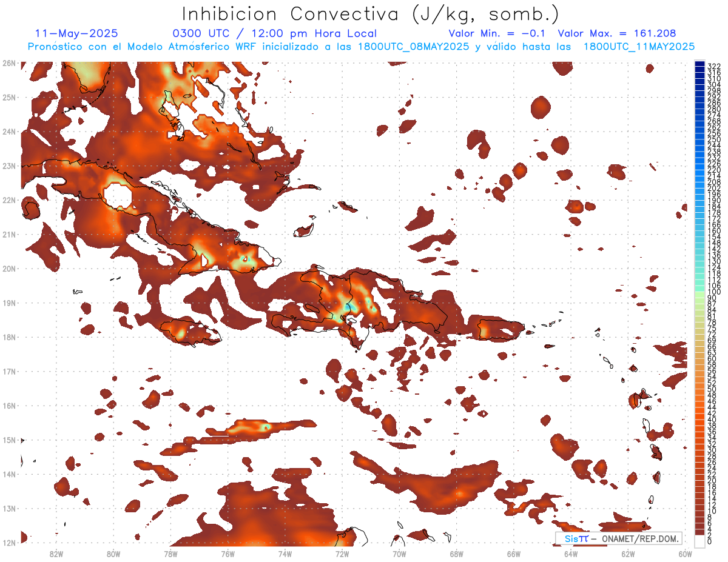
Task: Click the '76W' longitude label
Action: coord(227,554)
